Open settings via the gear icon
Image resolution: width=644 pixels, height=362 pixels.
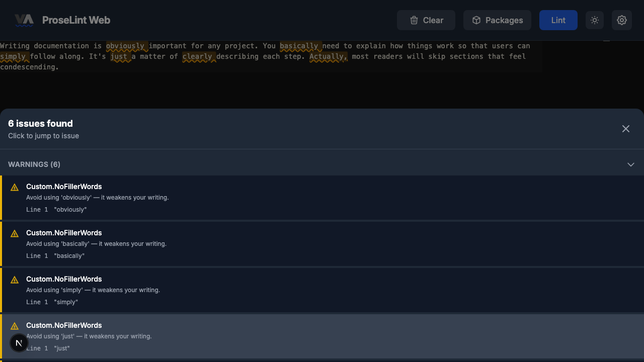pos(622,20)
